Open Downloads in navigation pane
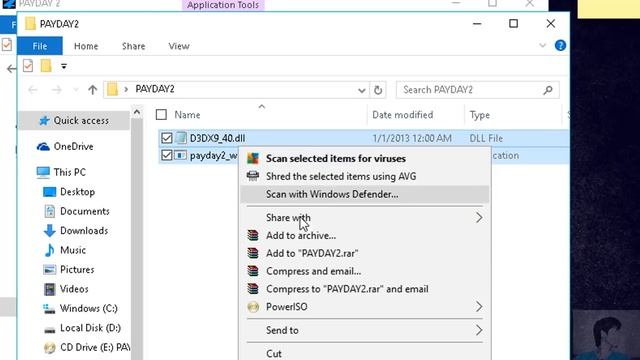 [x=76, y=231]
